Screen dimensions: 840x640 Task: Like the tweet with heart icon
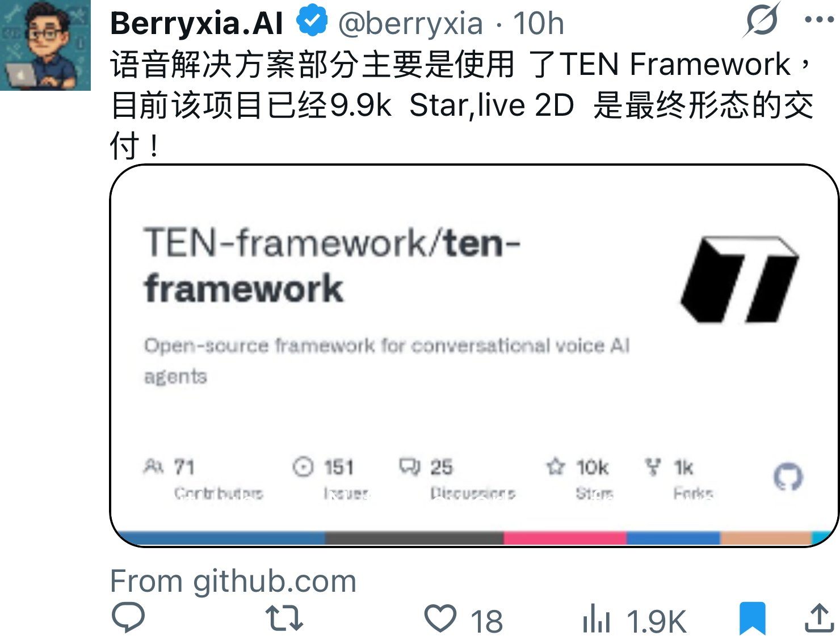(x=440, y=618)
